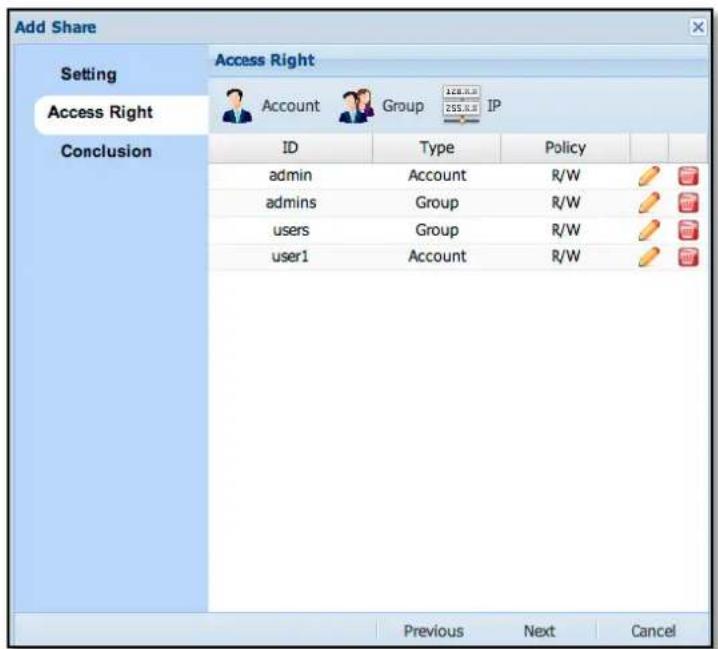
Task: Delete the admin row with the trash icon
Action: click(x=688, y=176)
